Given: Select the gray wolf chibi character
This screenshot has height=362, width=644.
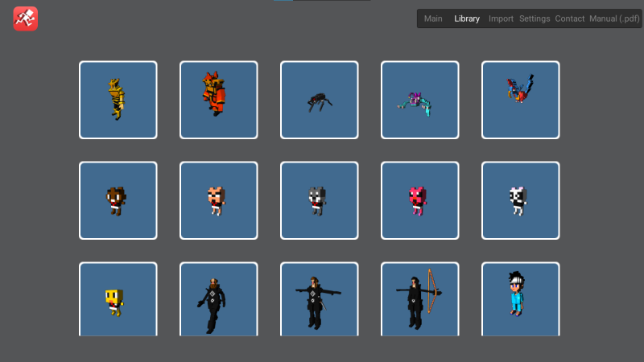Looking at the screenshot, I should [319, 200].
